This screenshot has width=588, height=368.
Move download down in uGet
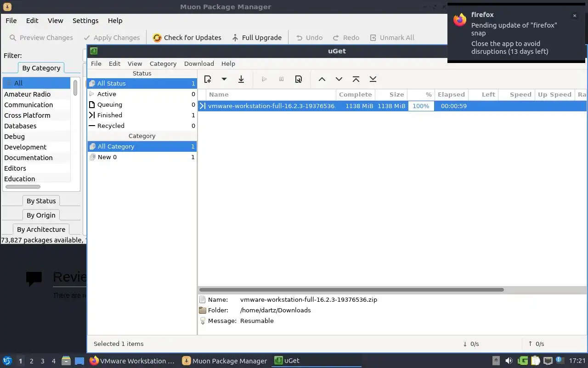[339, 79]
